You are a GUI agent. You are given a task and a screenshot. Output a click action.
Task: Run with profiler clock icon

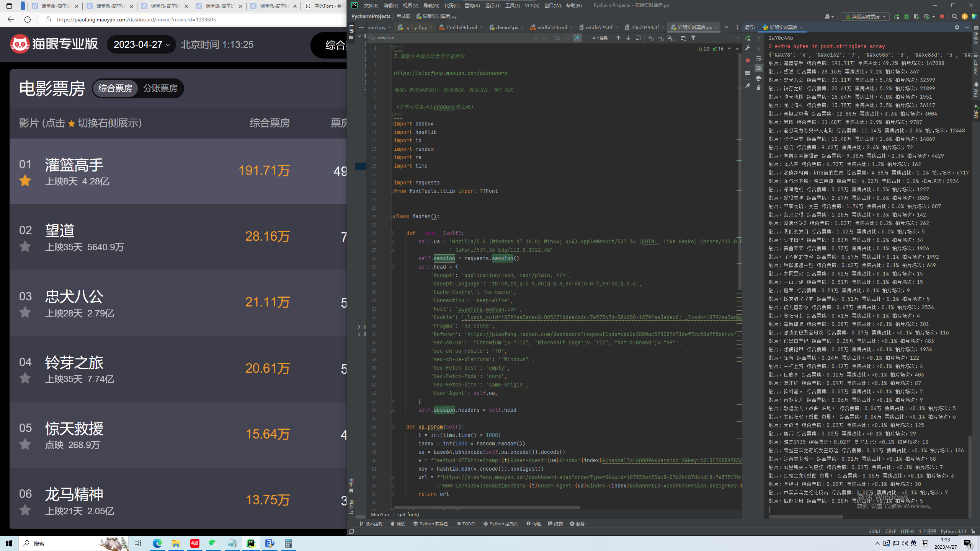926,16
